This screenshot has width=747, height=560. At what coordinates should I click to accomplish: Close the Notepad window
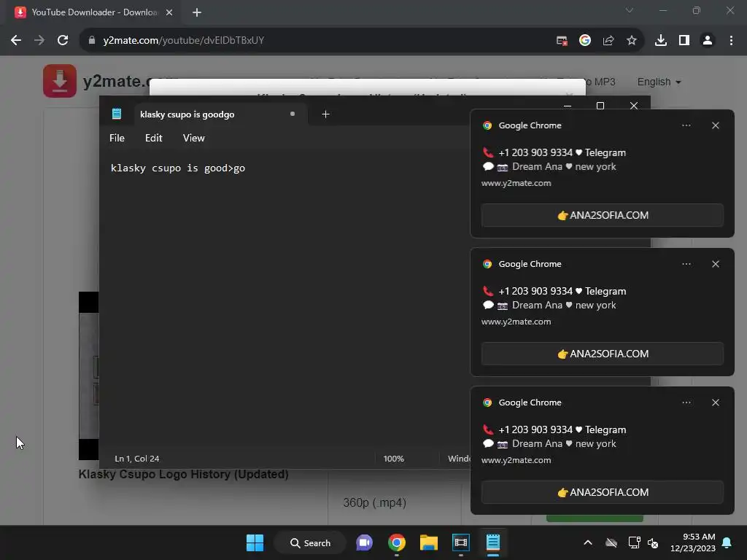click(634, 106)
